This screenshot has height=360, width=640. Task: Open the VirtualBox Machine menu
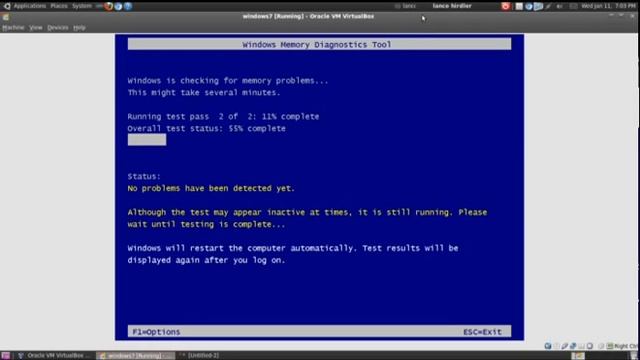coord(13,27)
